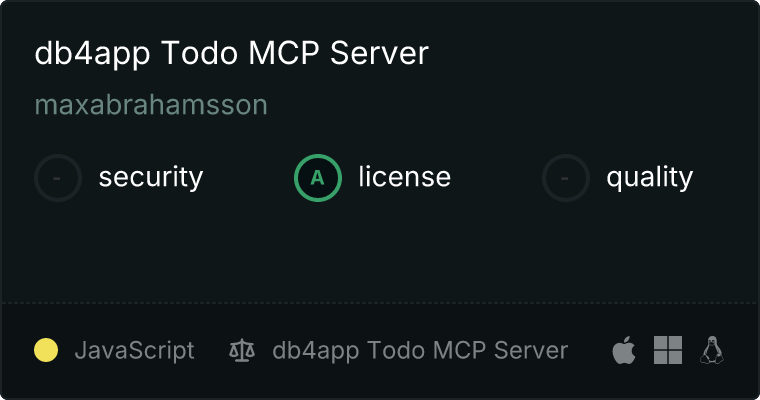Click the balance scales license icon
This screenshot has height=400, width=760.
(x=242, y=350)
